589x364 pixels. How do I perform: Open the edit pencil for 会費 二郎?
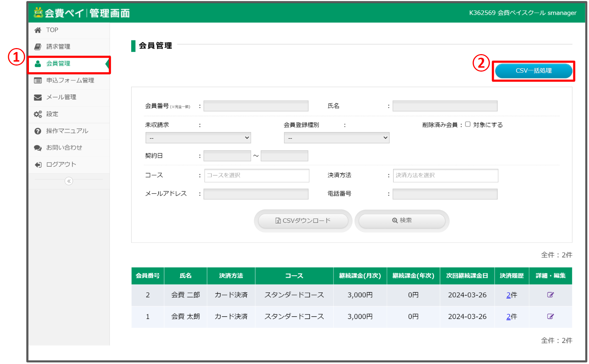pos(550,295)
